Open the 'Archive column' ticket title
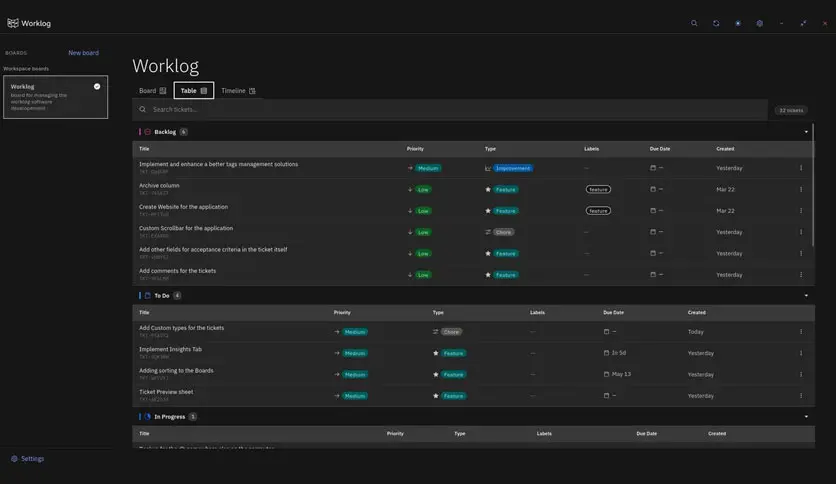 (x=159, y=185)
